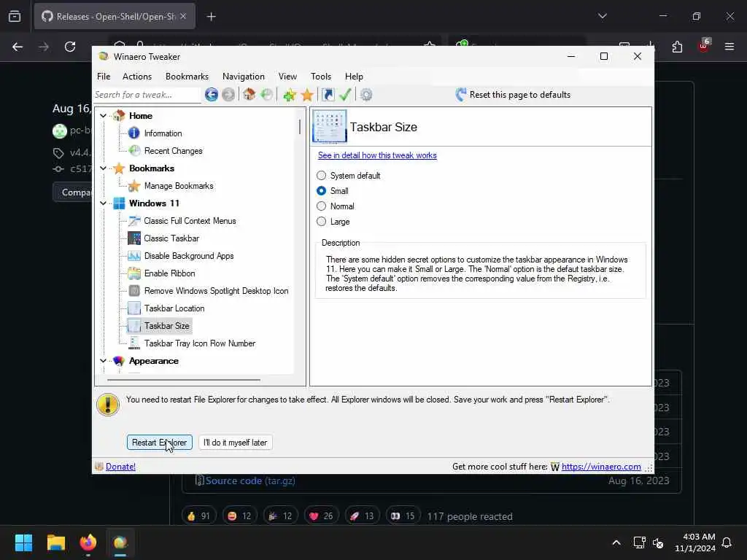Open the notification bell in tray

pyautogui.click(x=727, y=542)
